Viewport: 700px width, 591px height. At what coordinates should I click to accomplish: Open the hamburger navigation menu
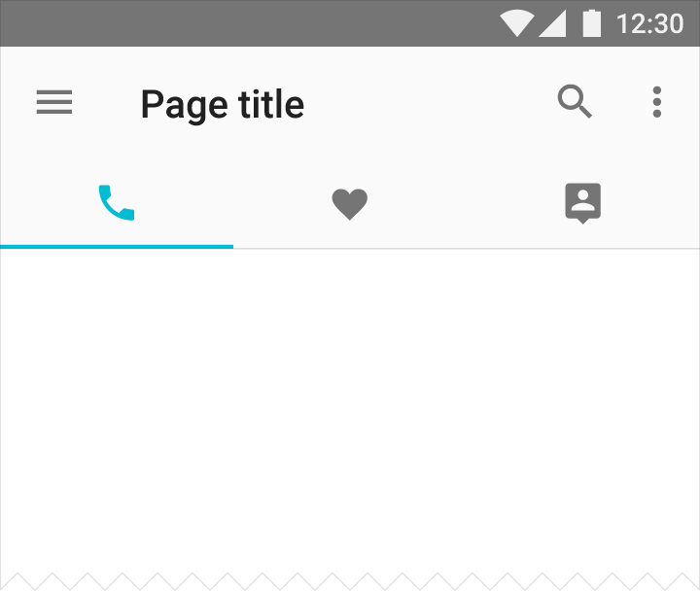[54, 102]
